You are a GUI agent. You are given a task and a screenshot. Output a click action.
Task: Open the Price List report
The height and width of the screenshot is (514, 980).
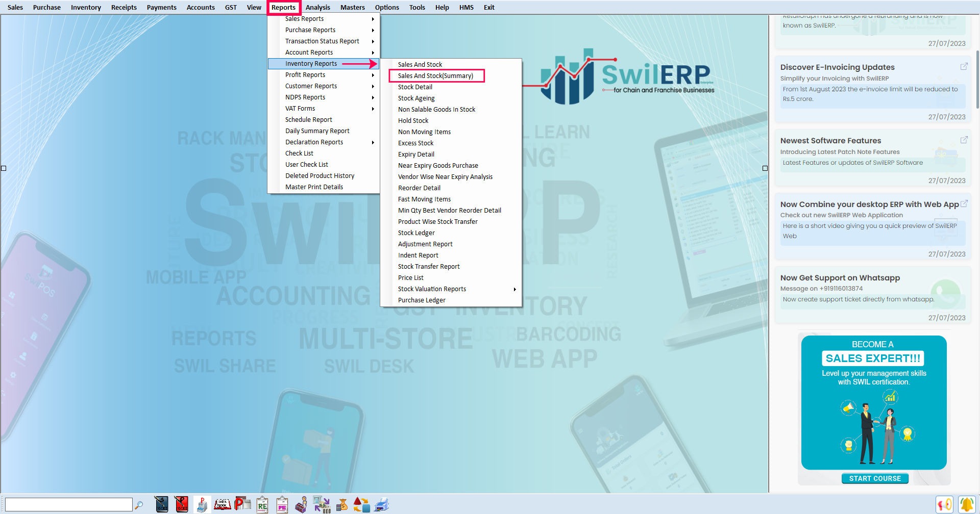click(x=451, y=278)
